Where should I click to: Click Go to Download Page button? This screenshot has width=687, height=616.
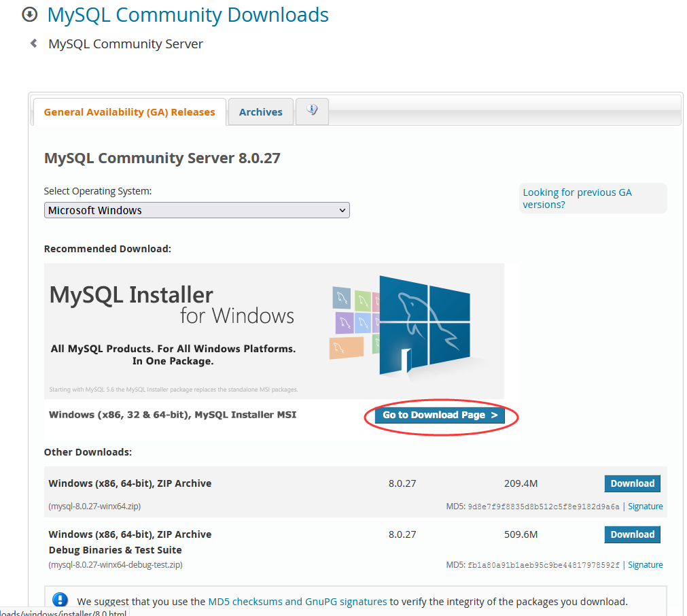(440, 415)
